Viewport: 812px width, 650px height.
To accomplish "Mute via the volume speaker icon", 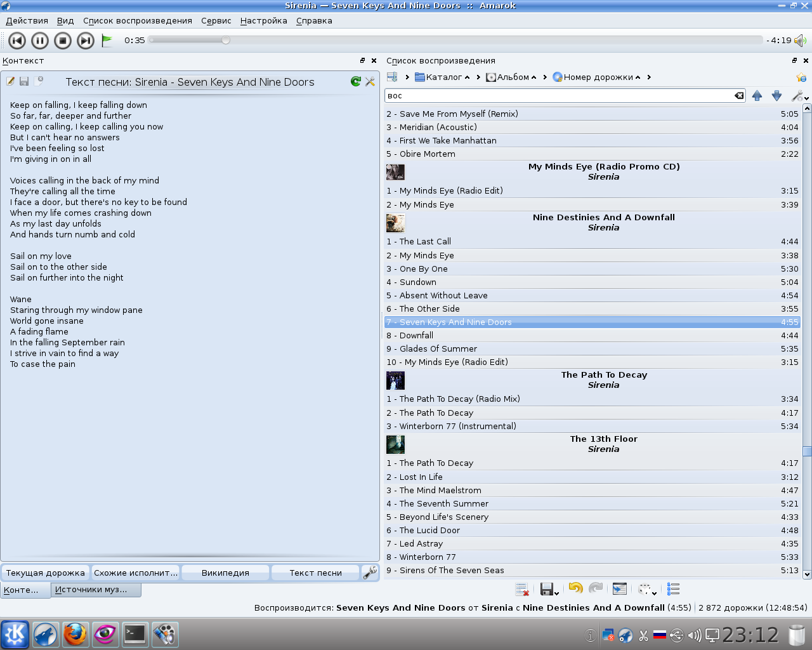I will [800, 41].
